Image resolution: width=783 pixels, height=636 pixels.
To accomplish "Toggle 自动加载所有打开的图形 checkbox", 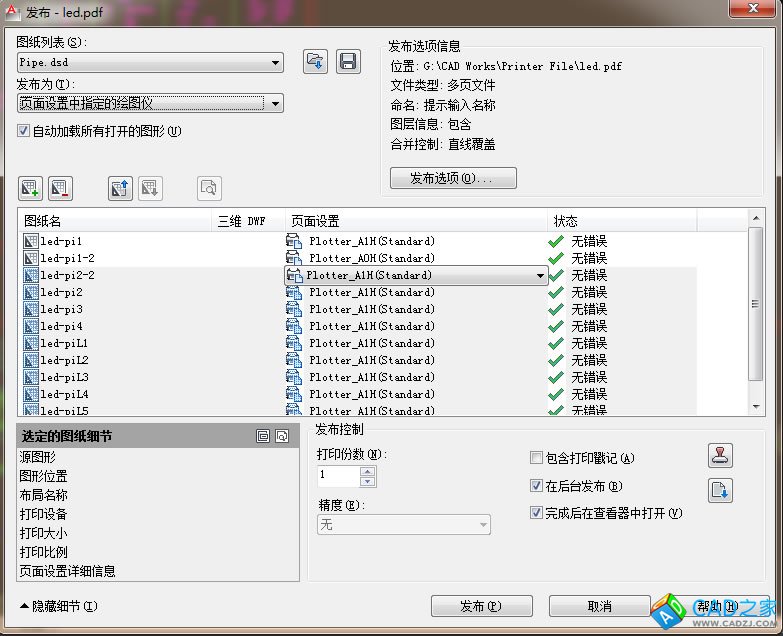I will pos(24,131).
